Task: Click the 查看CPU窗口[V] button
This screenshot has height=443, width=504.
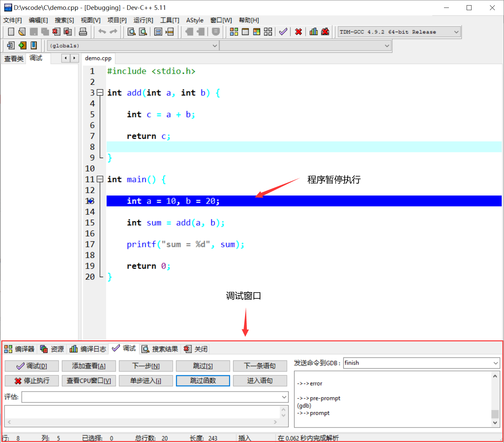Action: click(x=89, y=381)
